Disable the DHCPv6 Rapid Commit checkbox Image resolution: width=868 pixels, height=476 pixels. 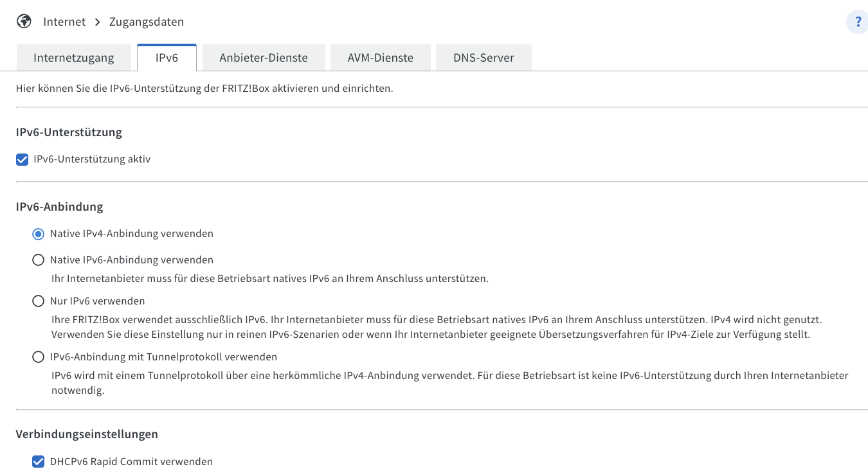click(39, 462)
